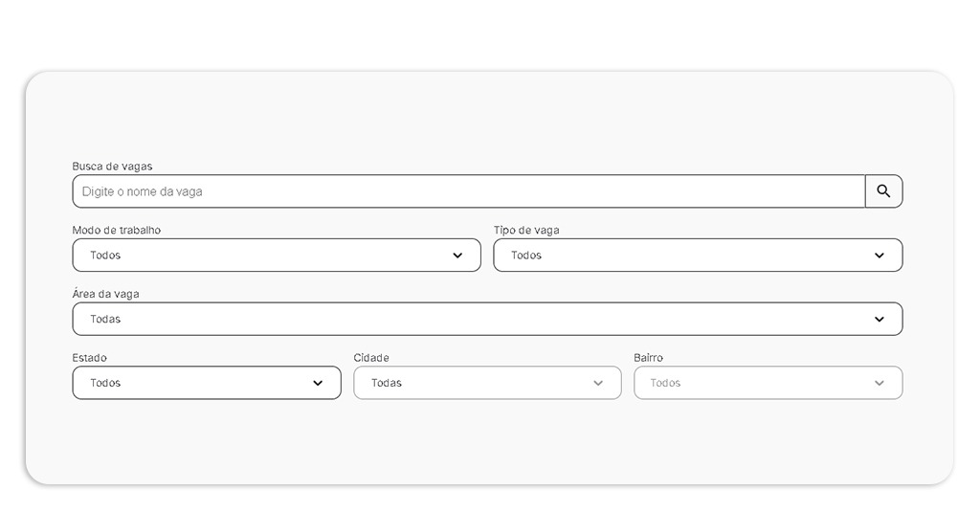Focus the 'Digite o nome da vaga' search field

(x=469, y=191)
